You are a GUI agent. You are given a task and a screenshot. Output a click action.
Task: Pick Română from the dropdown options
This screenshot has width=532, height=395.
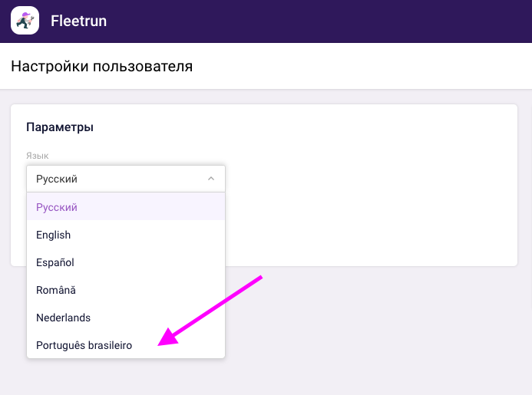coord(56,290)
